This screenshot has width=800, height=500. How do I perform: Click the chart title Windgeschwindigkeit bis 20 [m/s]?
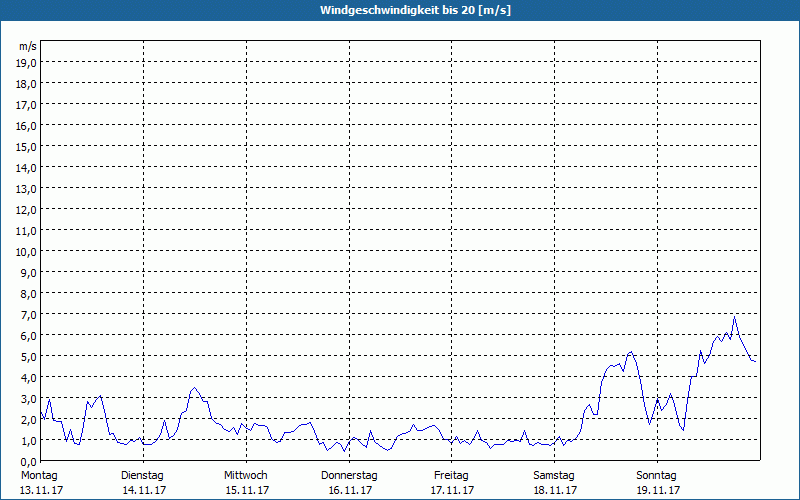pyautogui.click(x=415, y=10)
